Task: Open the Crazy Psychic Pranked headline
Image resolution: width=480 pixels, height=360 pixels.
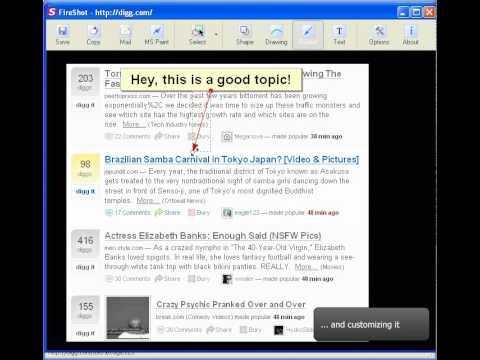Action: coord(231,304)
